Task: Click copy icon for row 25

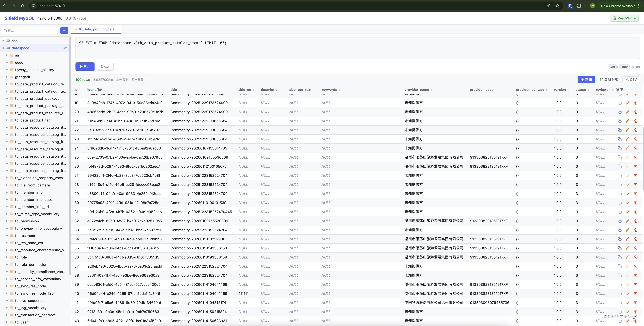Action: (620, 157)
